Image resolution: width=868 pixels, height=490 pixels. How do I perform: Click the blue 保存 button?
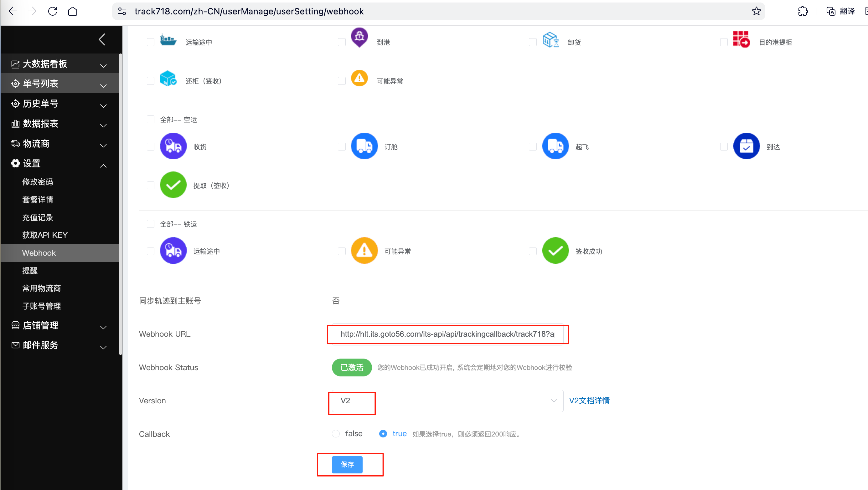(x=347, y=465)
